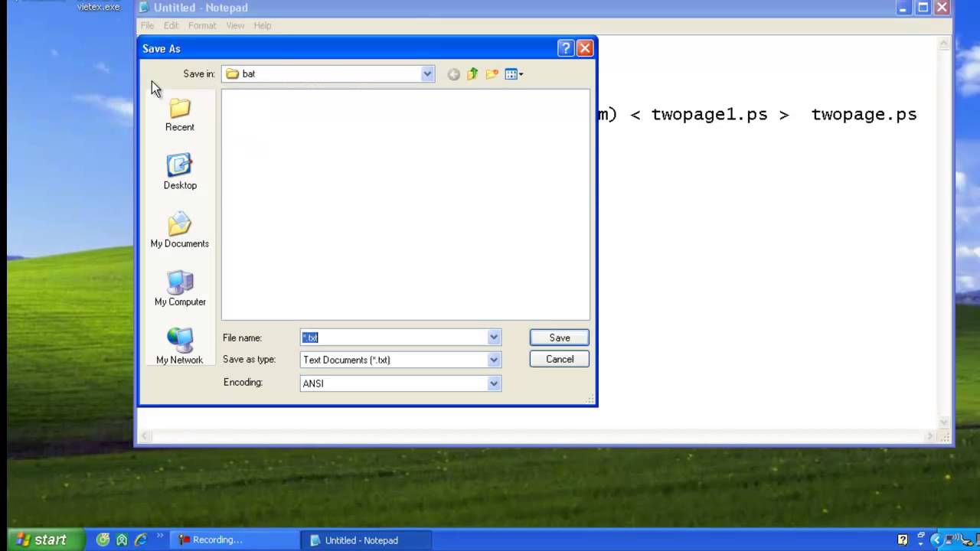This screenshot has width=980, height=551.
Task: Switch to the Recording taskbar item
Action: pos(233,540)
